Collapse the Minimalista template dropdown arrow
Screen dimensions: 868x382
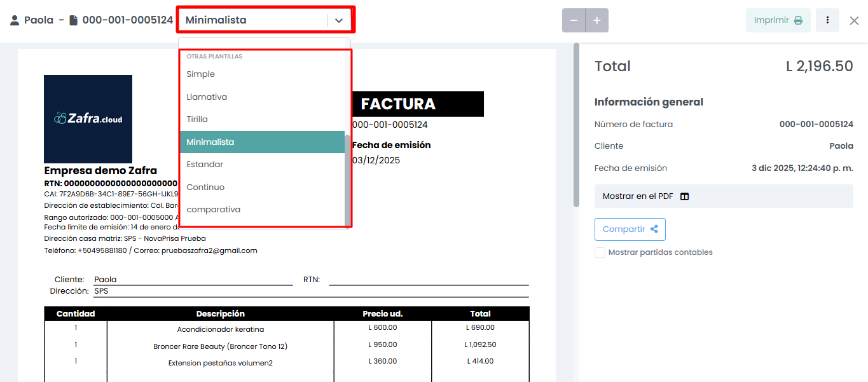[339, 20]
